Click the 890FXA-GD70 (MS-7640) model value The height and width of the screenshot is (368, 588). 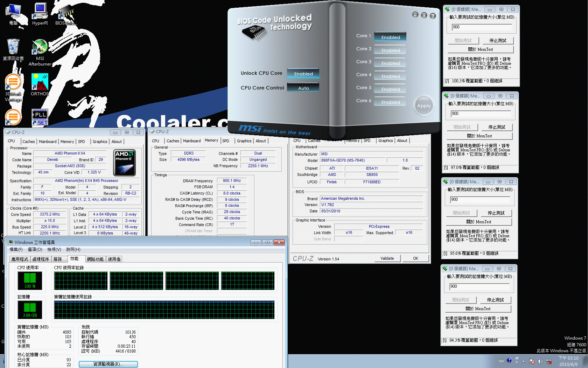(353, 160)
